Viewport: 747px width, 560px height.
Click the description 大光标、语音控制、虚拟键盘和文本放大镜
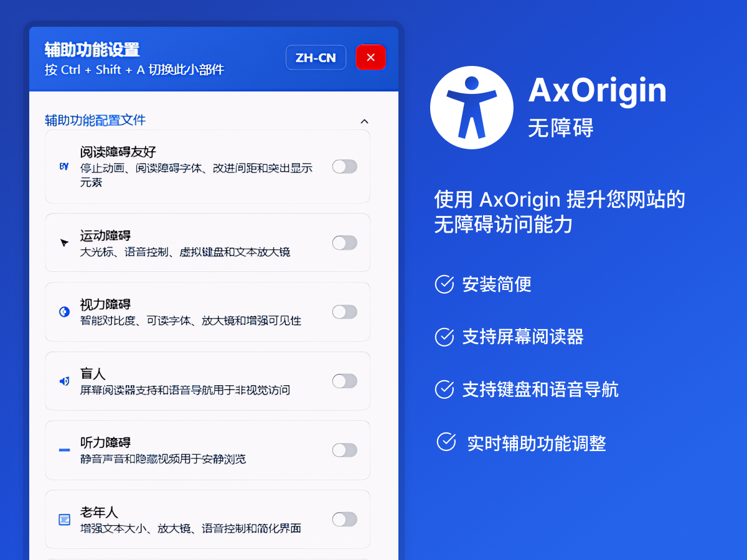pyautogui.click(x=185, y=252)
